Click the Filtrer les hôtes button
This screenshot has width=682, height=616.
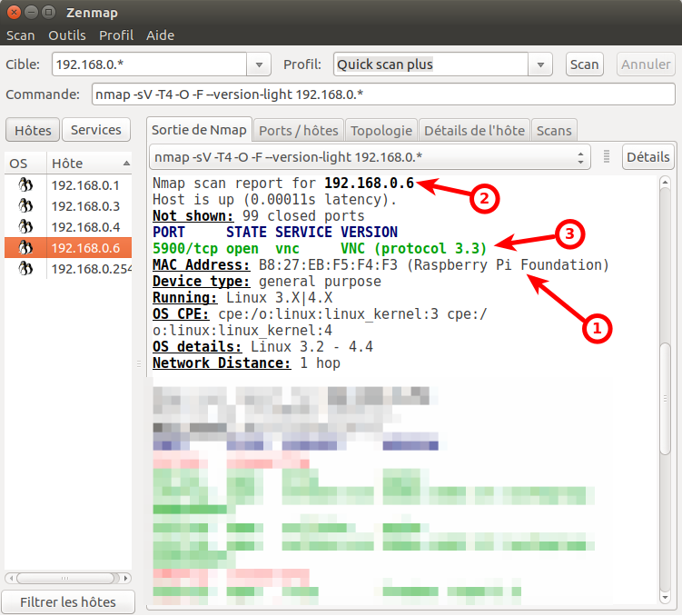coord(68,601)
